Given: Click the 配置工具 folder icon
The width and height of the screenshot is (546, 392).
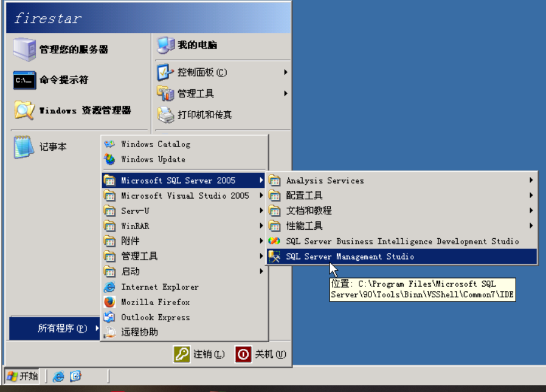Looking at the screenshot, I should (x=274, y=195).
